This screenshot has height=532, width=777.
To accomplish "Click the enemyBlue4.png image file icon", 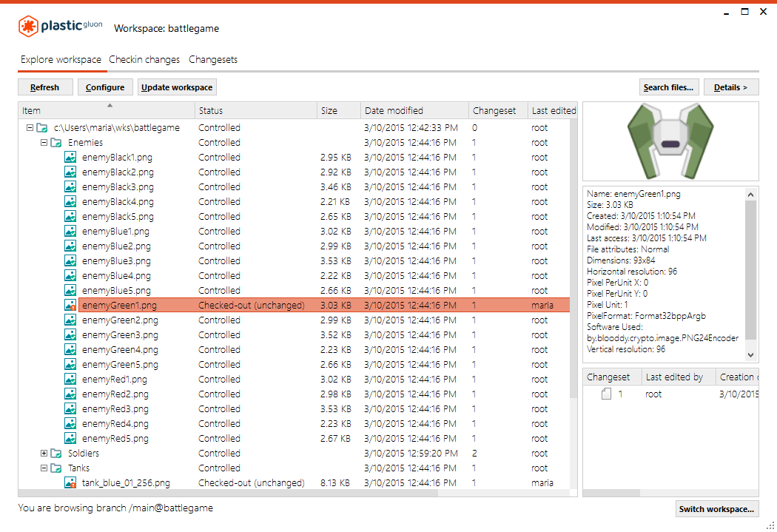I will point(70,276).
